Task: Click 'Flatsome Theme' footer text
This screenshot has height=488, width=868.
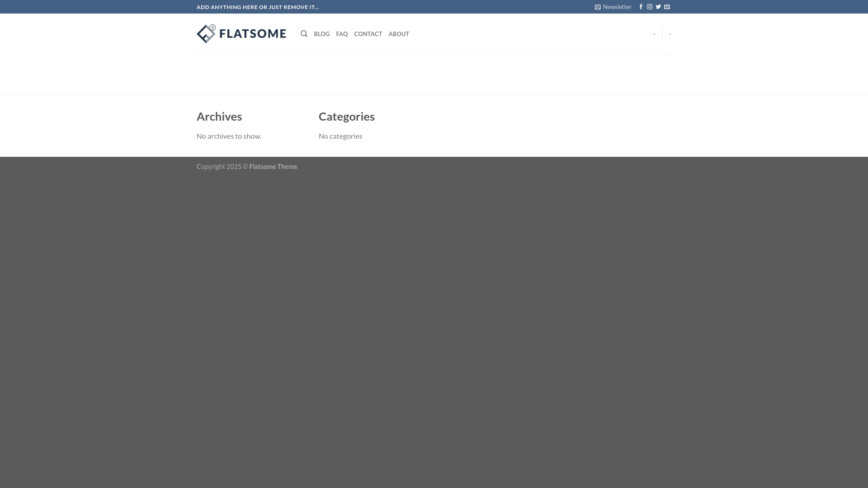Action: pos(273,167)
